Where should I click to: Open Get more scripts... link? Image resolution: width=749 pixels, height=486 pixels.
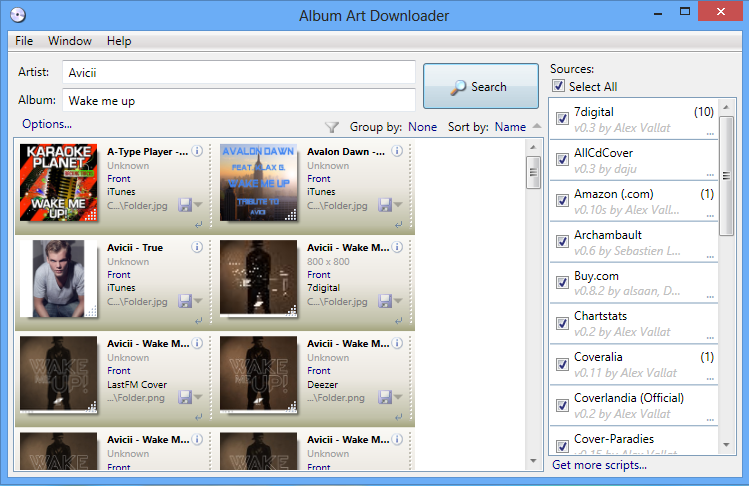(599, 465)
